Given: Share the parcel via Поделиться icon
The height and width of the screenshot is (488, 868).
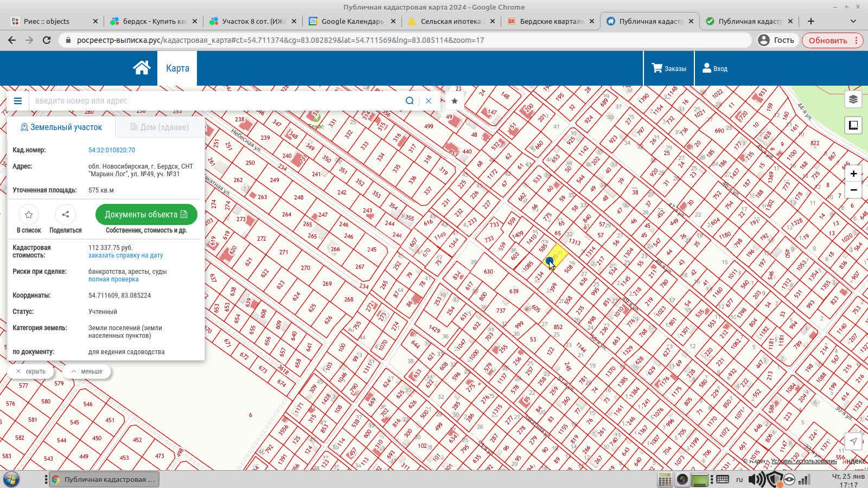Looking at the screenshot, I should click(66, 215).
